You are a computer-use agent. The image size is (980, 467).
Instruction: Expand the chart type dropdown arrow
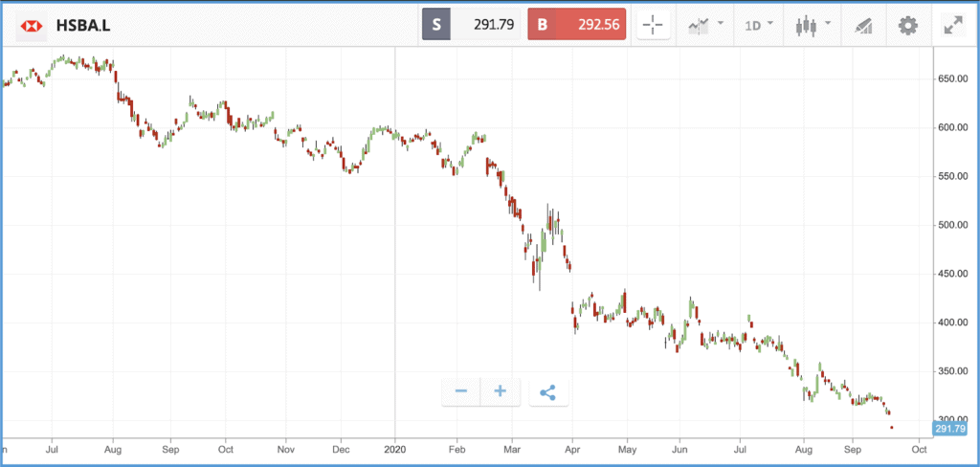coord(828,24)
